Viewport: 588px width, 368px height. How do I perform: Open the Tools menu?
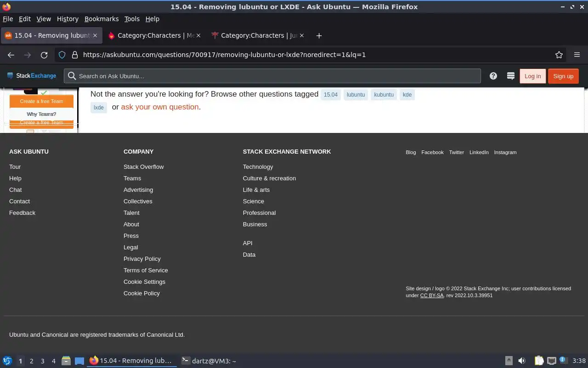[132, 19]
